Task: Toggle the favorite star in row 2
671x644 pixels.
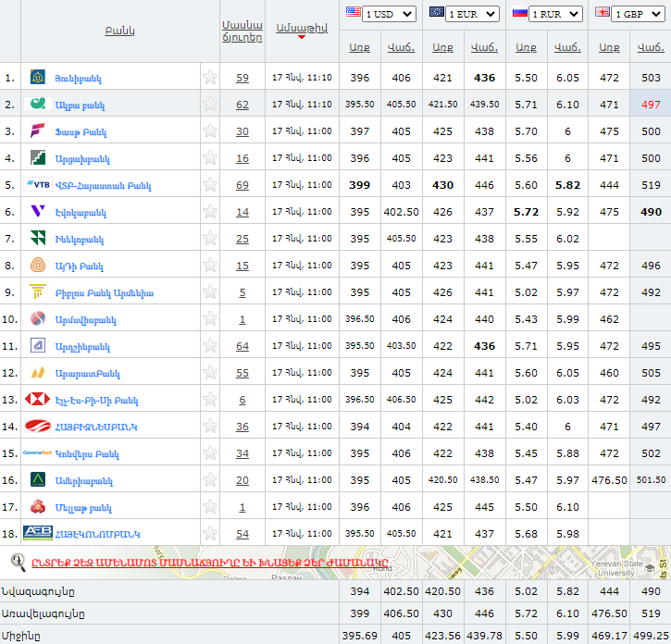Action: click(x=210, y=104)
